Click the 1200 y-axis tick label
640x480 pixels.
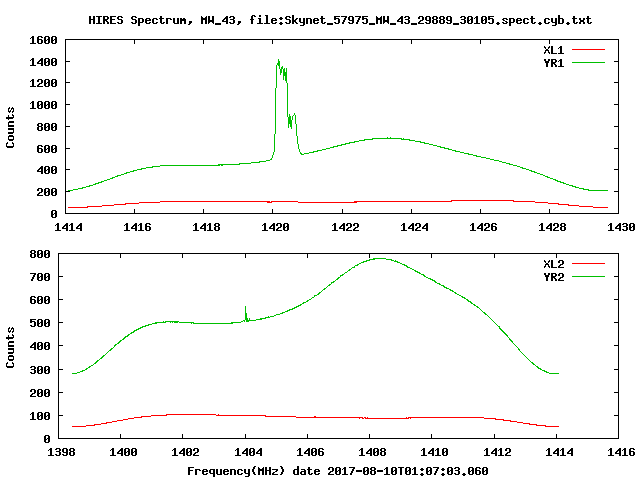coord(43,83)
